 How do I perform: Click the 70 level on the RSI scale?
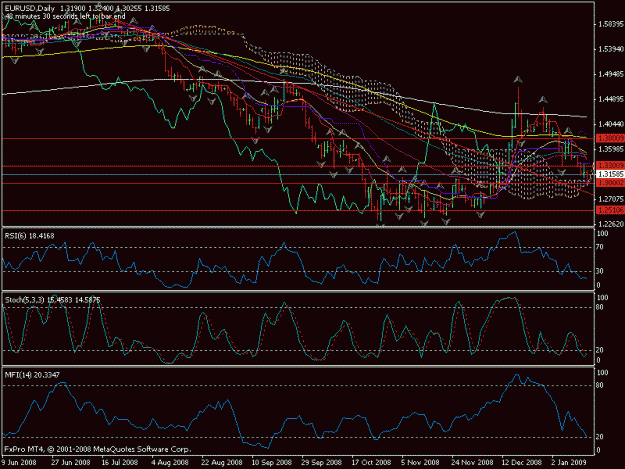tap(599, 247)
